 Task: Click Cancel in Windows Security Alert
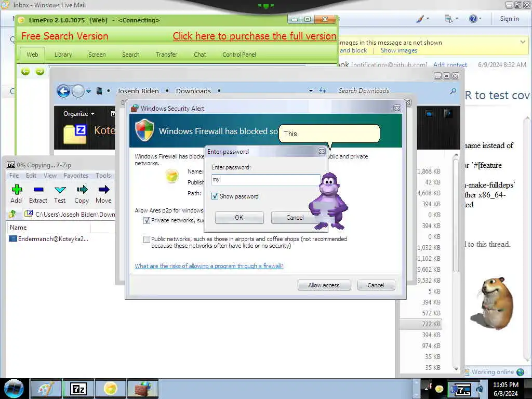376,285
